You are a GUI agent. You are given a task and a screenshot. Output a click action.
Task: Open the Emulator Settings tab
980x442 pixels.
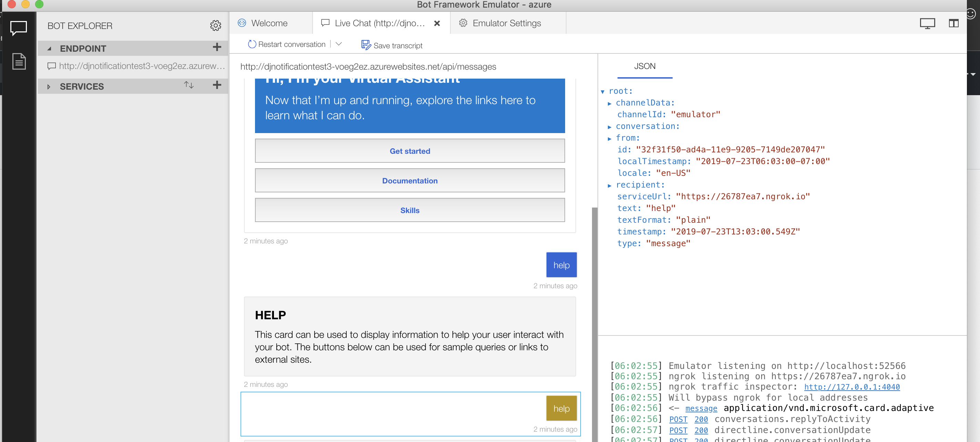coord(507,23)
